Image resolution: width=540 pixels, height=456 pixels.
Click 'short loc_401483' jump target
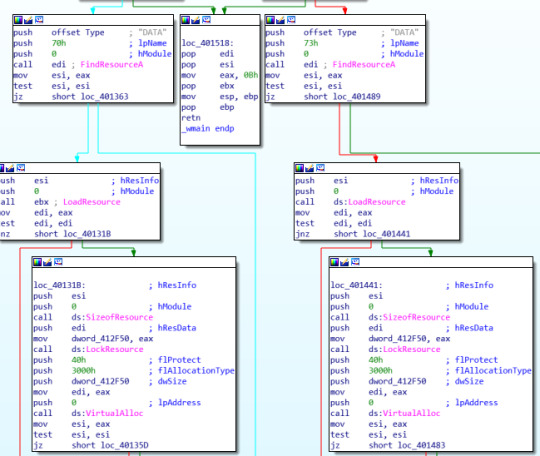[407, 445]
